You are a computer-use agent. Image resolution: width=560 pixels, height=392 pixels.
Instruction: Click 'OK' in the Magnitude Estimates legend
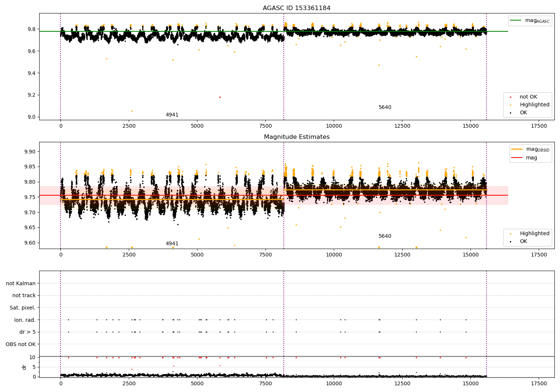(x=523, y=242)
